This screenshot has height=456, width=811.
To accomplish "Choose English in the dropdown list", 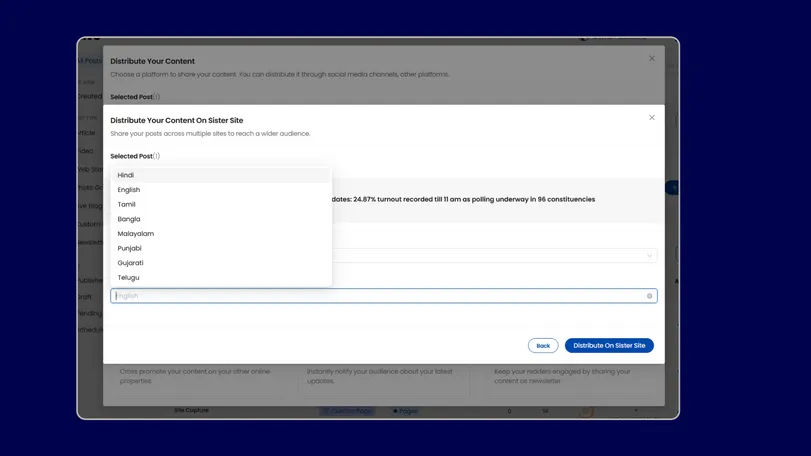I will 221,190.
